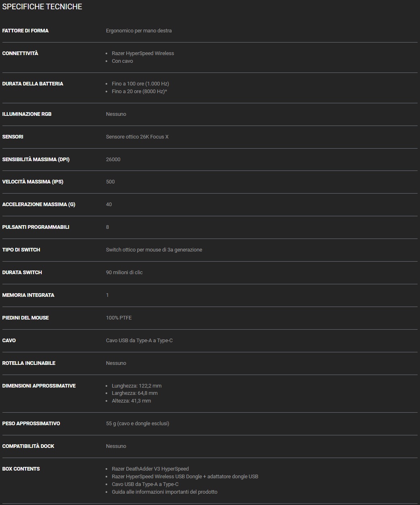Click 'Sensore ottico 26K Focus X'

pos(137,137)
